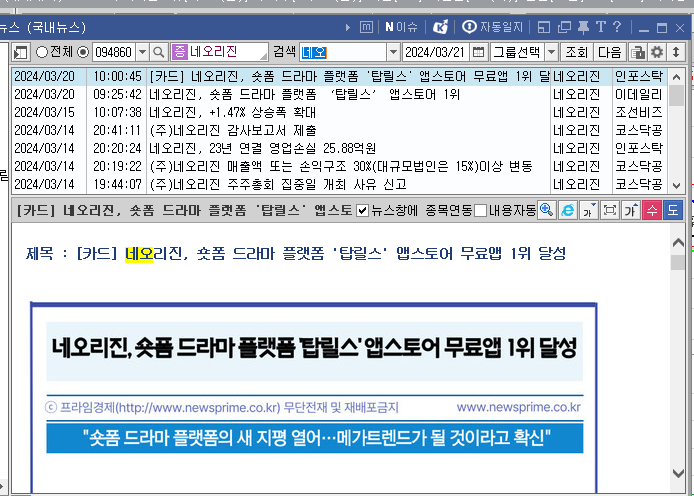Click the play triangle icon in title bar
Image resolution: width=694 pixels, height=496 pixels.
348,27
